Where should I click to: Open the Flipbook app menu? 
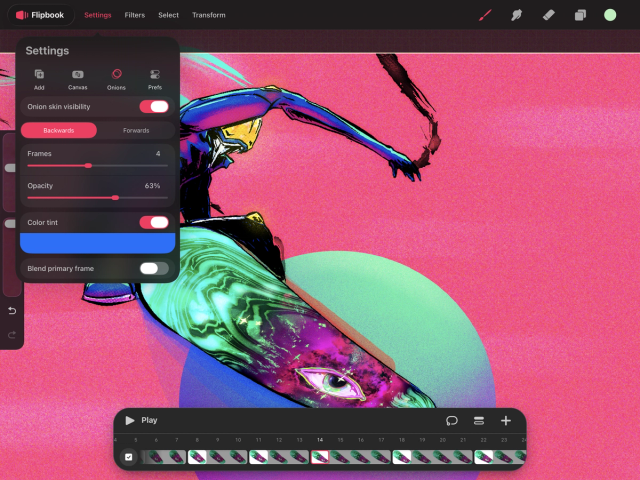click(40, 15)
